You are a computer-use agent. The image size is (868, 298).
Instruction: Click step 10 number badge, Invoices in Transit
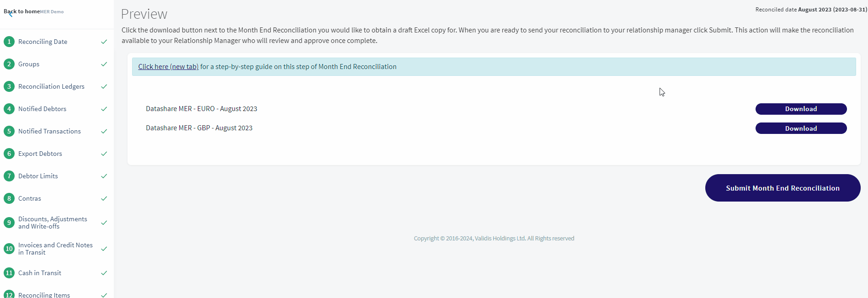[9, 249]
